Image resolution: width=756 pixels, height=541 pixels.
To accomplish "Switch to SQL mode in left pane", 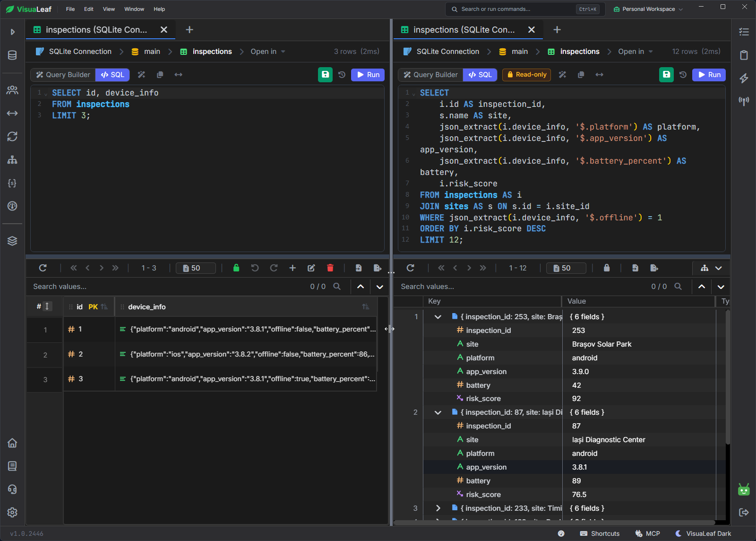I will (112, 75).
